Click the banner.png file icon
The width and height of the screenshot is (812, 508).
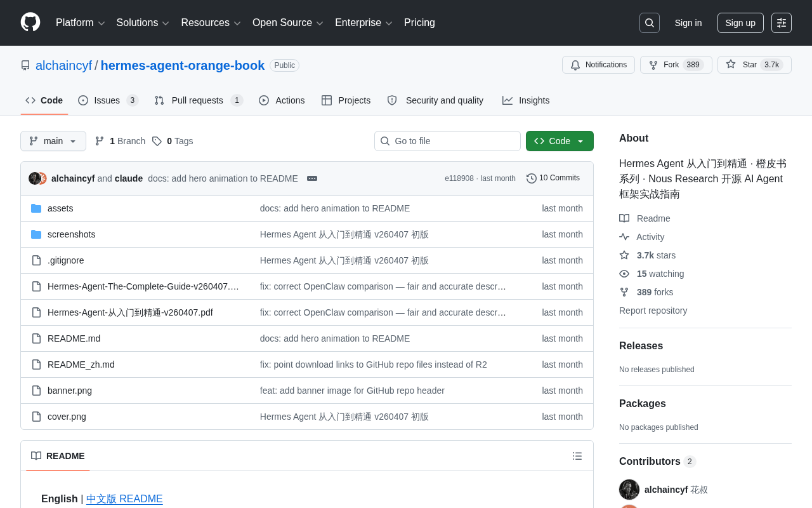(x=36, y=391)
